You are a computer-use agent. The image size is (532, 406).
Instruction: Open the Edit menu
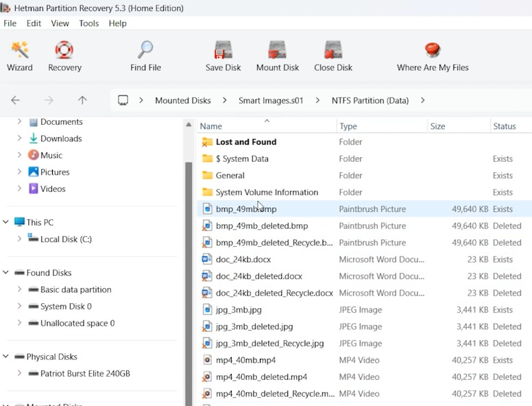click(34, 23)
